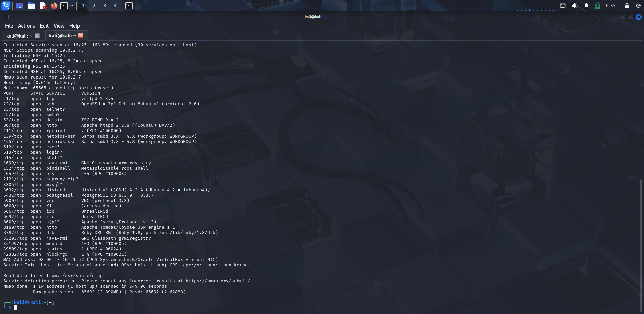
Task: Close the terminal window
Action: pyautogui.click(x=639, y=17)
